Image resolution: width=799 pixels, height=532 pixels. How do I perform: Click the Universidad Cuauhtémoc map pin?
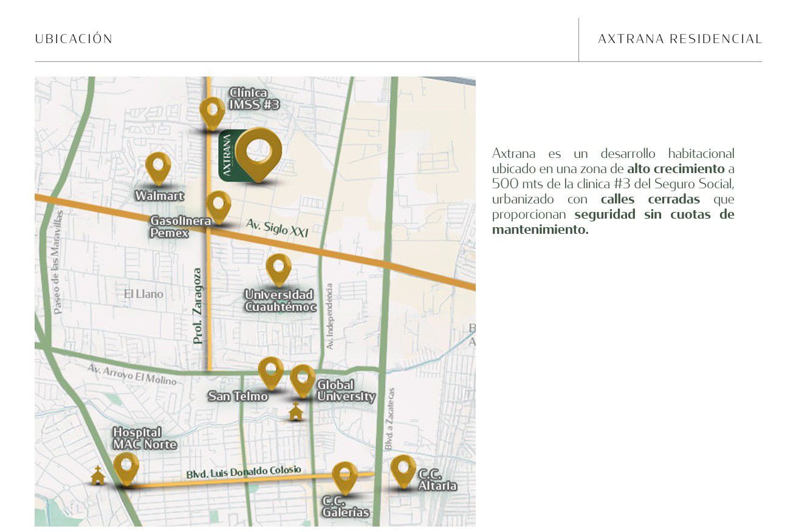pyautogui.click(x=279, y=270)
